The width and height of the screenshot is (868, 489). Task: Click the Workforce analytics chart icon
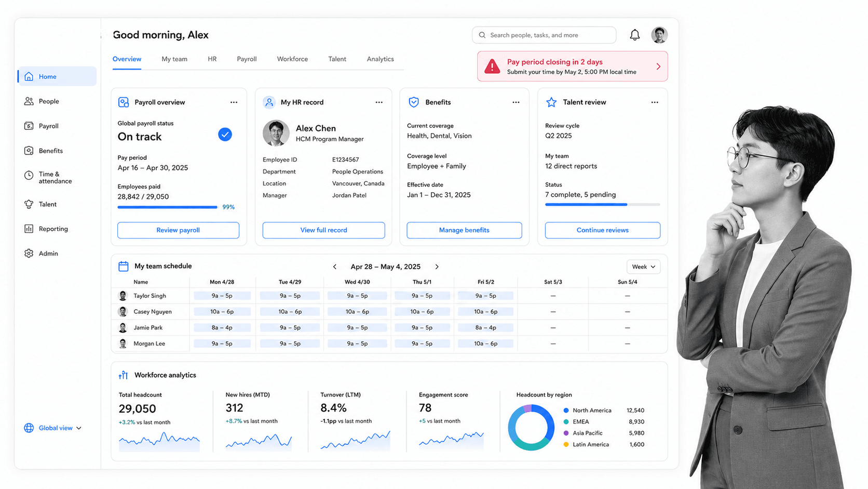point(124,375)
